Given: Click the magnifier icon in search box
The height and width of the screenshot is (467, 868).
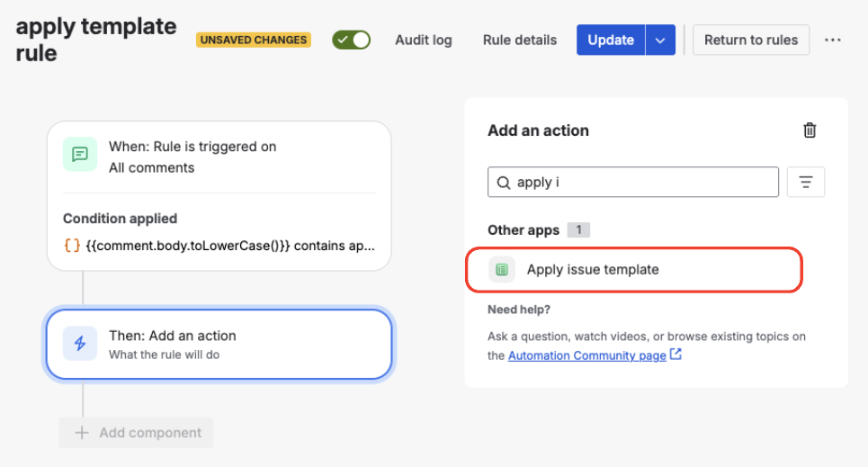Looking at the screenshot, I should point(503,183).
